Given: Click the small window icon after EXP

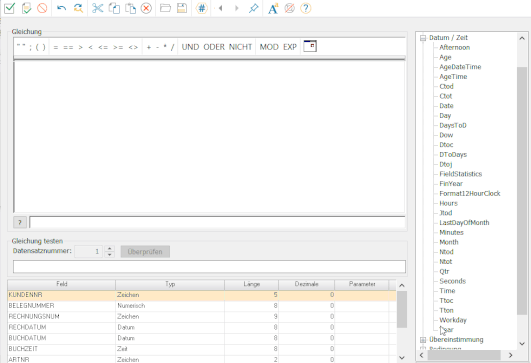Looking at the screenshot, I should (310, 46).
